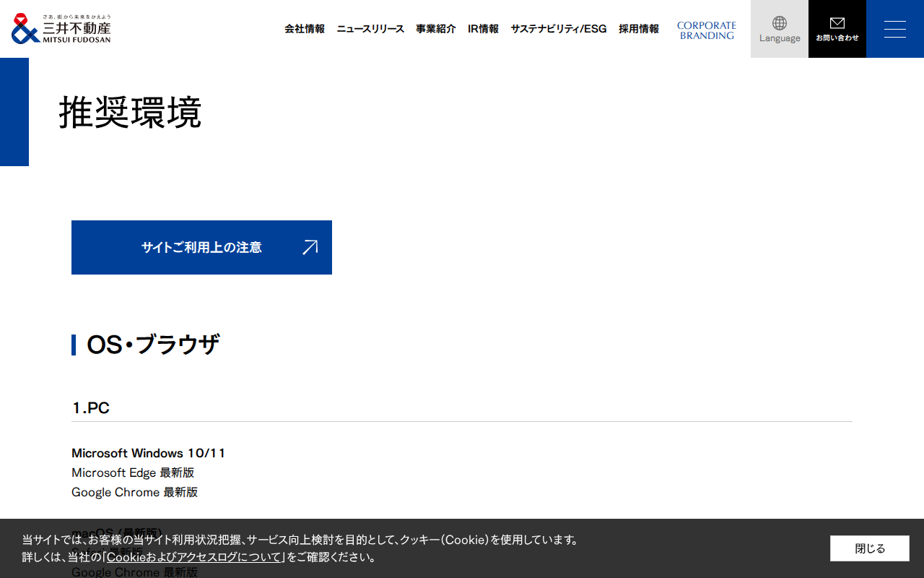
Task: Open the サステナビリティ/ESG menu
Action: 559,29
